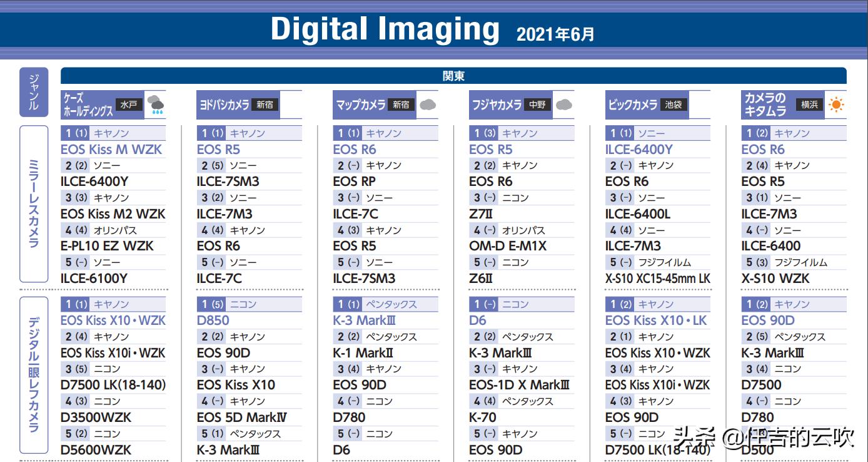Click EOS R5 under ヨドバシカメラ
The height and width of the screenshot is (462, 868).
pos(218,150)
